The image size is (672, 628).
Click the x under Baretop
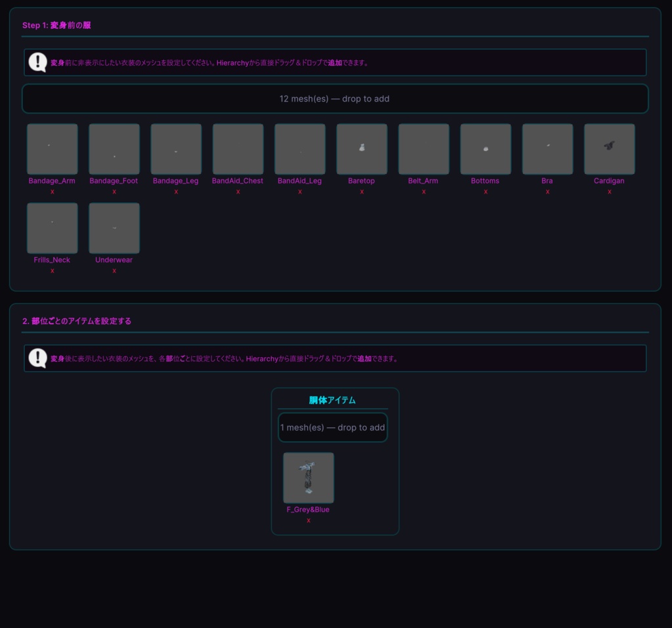click(362, 192)
